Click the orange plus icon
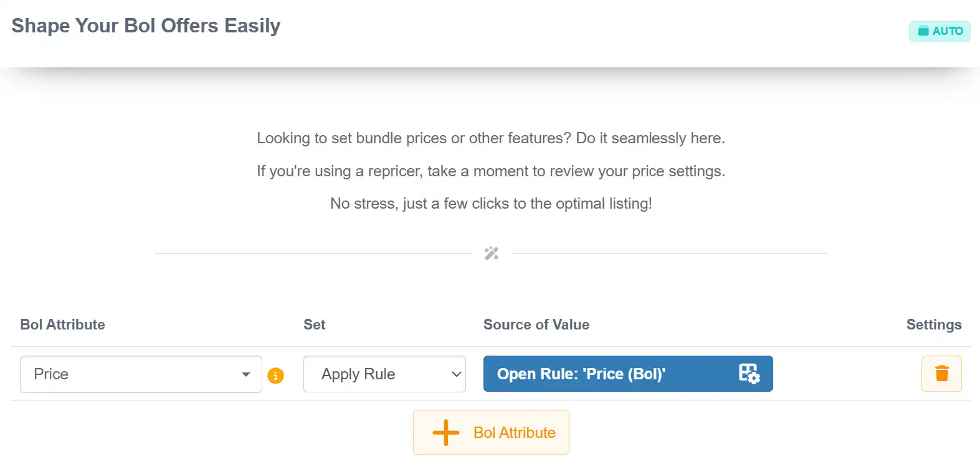 (445, 432)
